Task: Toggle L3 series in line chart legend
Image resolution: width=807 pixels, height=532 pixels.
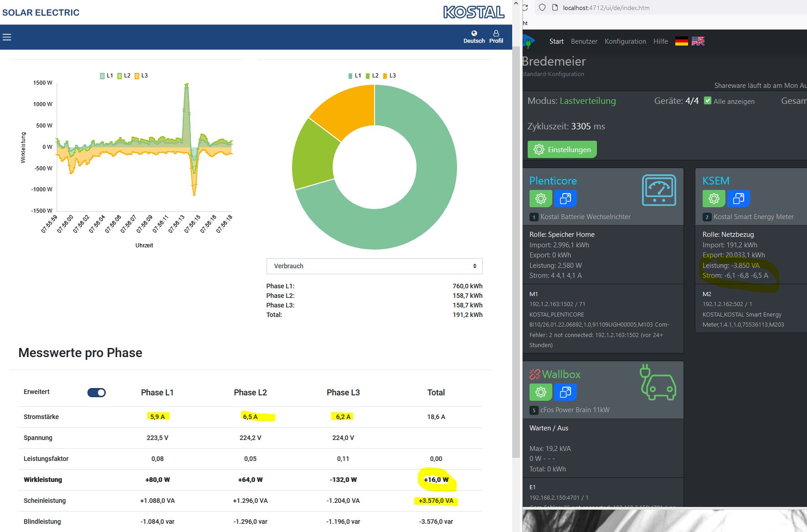Action: pos(141,76)
